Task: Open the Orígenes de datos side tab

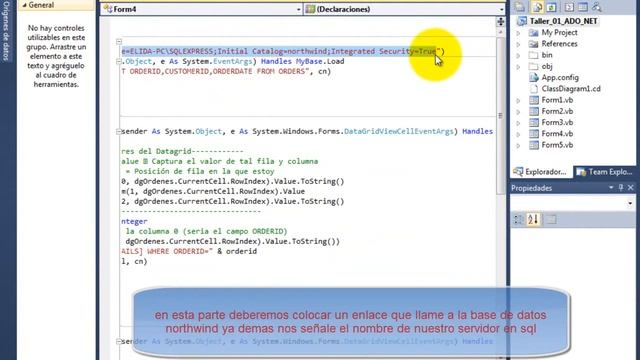Action: (x=6, y=31)
